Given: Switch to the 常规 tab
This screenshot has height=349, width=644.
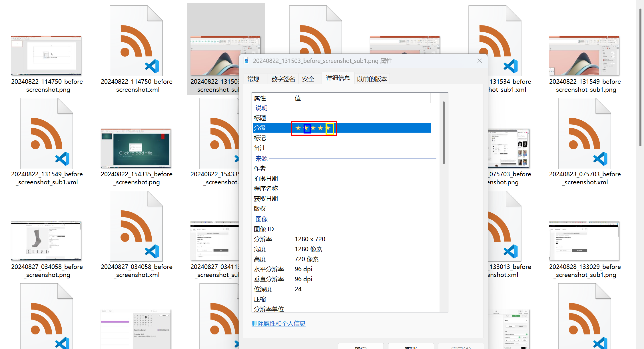Looking at the screenshot, I should coord(253,79).
